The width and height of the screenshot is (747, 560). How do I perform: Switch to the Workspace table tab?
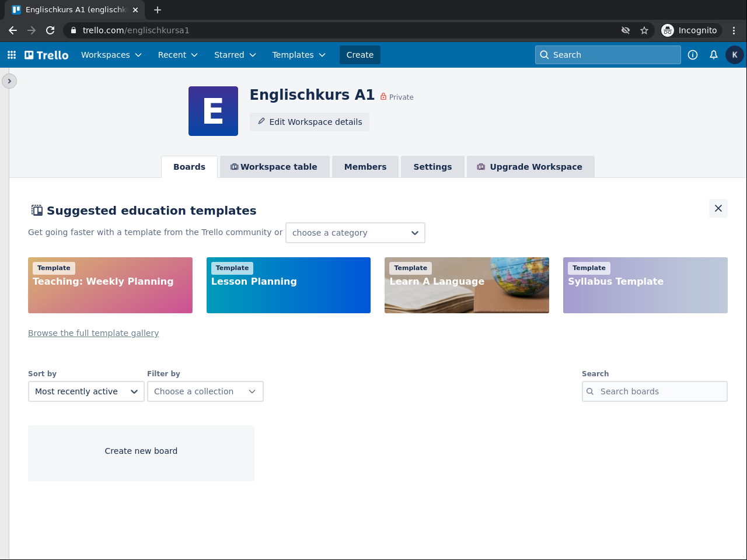pos(274,167)
